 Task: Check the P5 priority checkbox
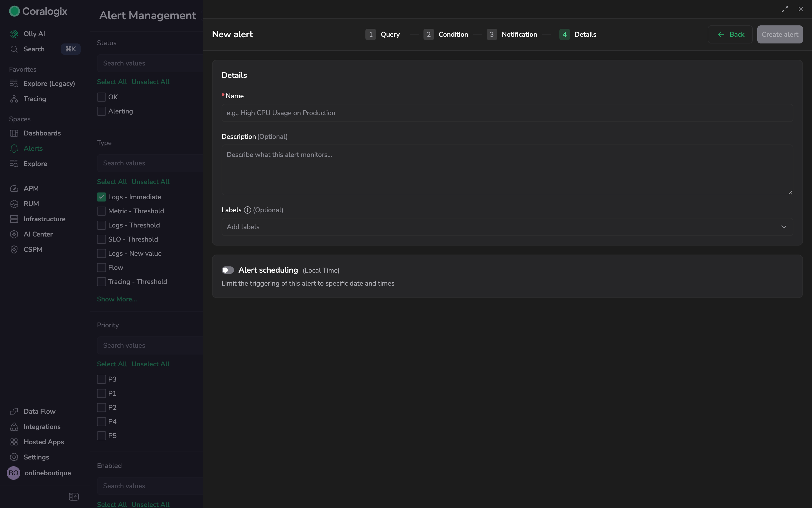point(101,436)
